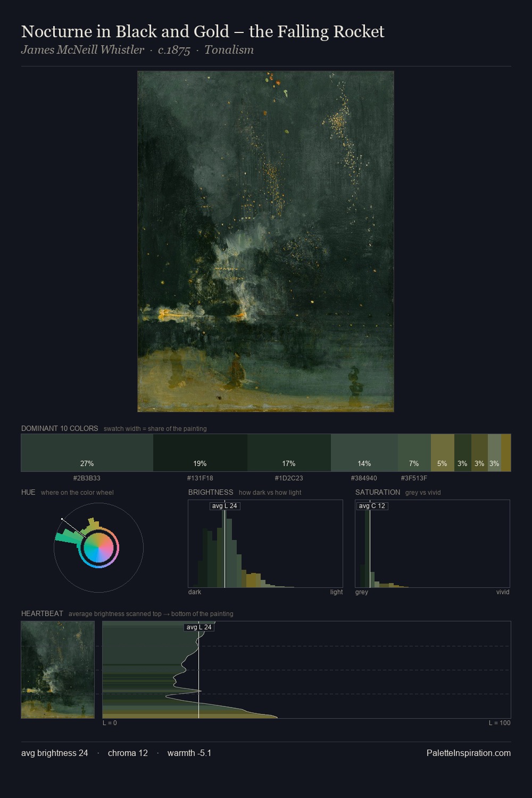
Task: Click the 'SATURATION' section heading
Action: tap(378, 492)
